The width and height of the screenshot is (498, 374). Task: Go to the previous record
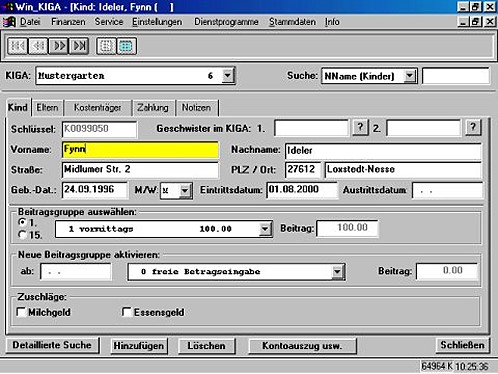38,46
